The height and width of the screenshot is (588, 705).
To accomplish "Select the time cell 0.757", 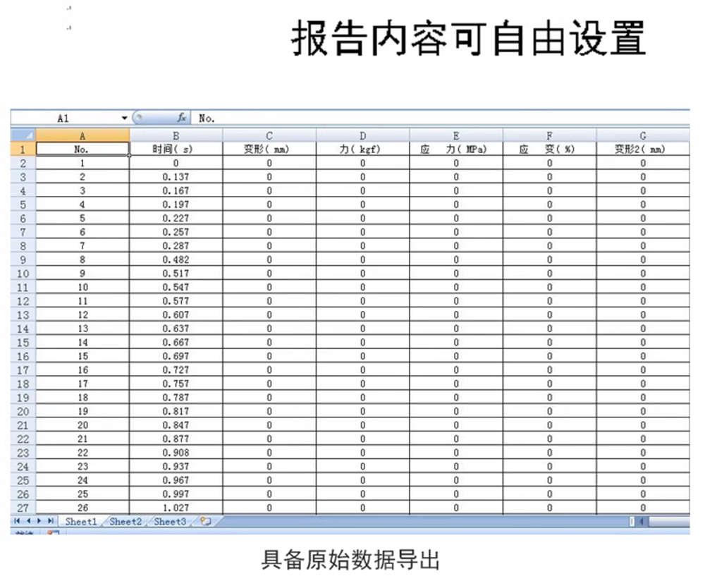I will [176, 384].
